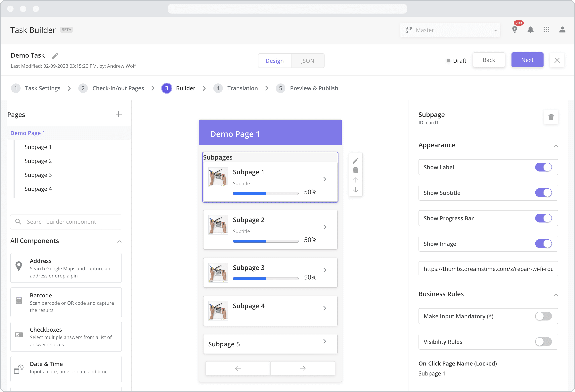This screenshot has width=575, height=392.
Task: Disable Show Progress Bar
Action: [x=543, y=218]
